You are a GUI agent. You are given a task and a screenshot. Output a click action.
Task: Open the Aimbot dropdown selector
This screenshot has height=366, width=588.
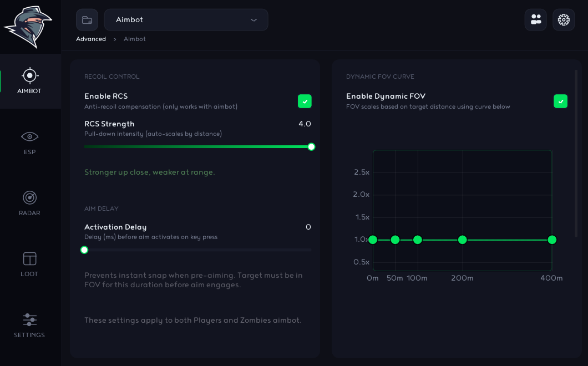pos(186,20)
